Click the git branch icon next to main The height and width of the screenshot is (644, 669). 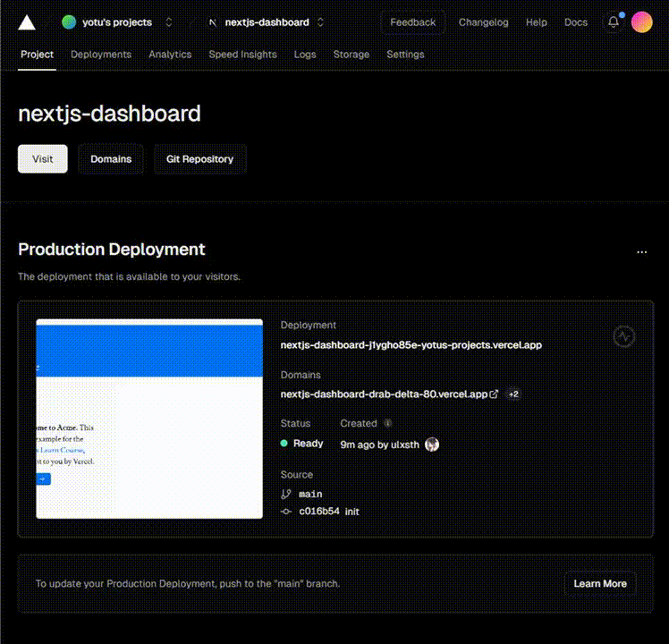[286, 494]
